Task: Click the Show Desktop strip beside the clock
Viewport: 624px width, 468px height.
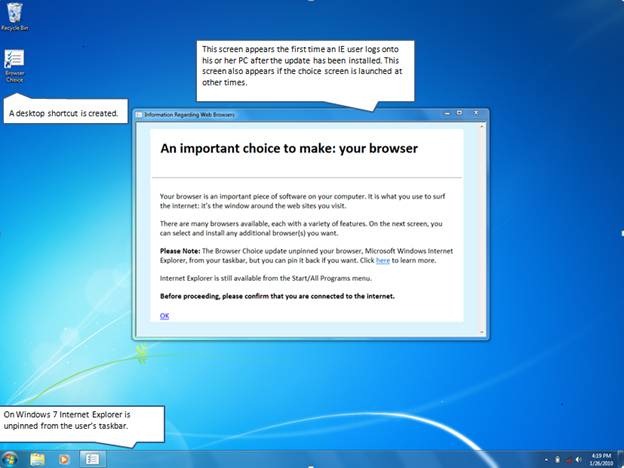Action: point(620,459)
